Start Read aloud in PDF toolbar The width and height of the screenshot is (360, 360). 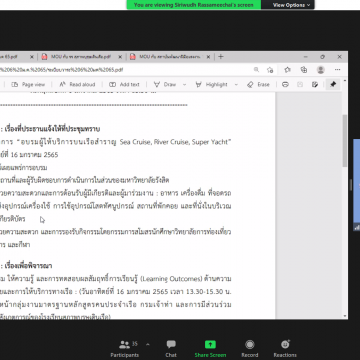(77, 85)
